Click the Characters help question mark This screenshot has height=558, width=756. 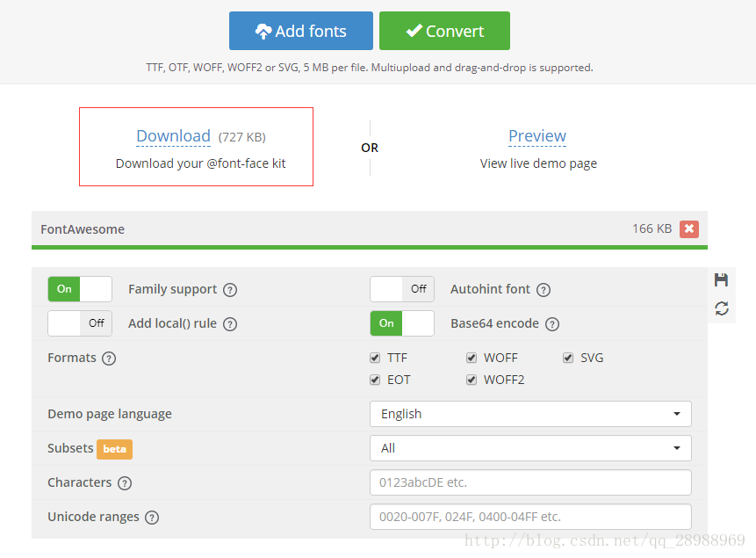click(125, 483)
